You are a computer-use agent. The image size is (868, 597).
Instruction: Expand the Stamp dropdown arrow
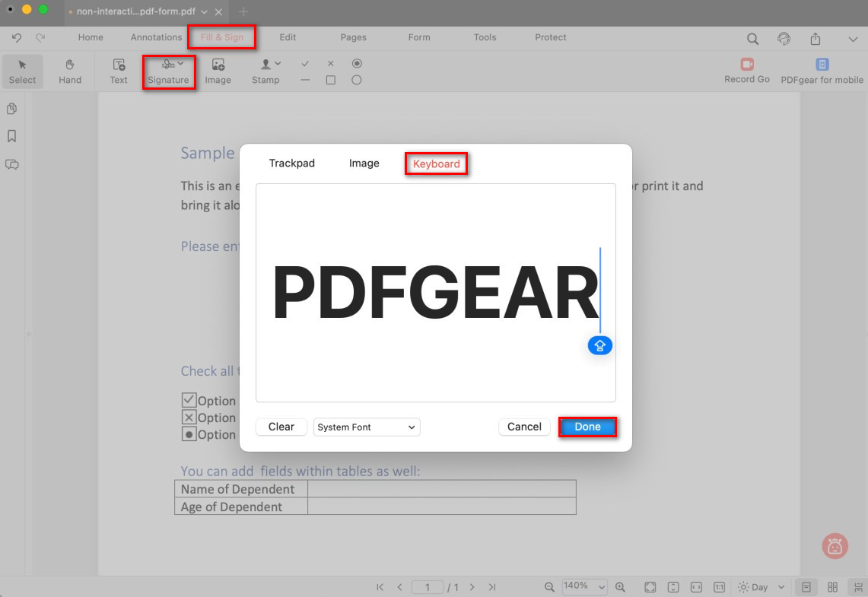278,64
